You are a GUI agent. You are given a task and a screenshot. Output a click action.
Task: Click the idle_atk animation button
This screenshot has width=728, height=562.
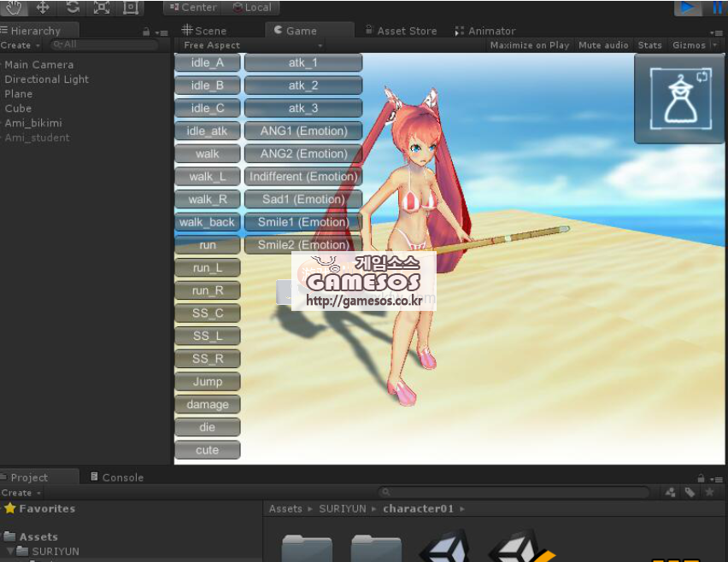click(208, 131)
